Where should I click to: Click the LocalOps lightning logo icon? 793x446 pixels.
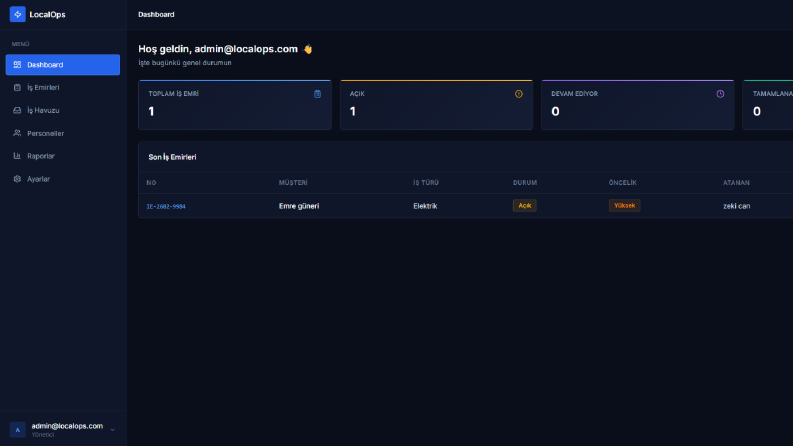pyautogui.click(x=18, y=14)
